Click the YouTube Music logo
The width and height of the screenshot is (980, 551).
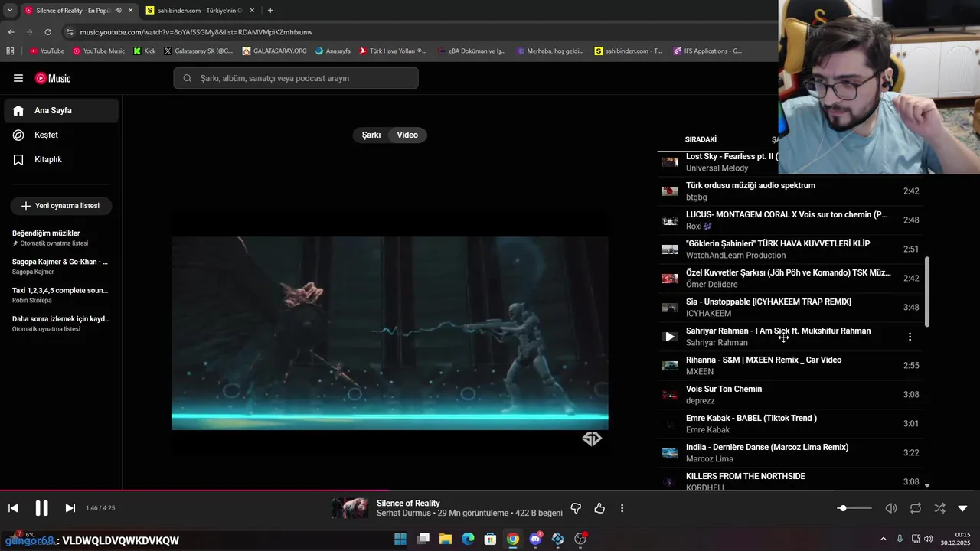coord(53,78)
